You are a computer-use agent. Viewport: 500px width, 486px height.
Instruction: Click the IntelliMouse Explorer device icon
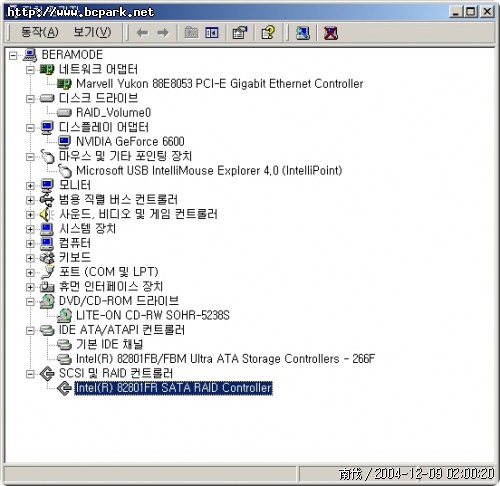pyautogui.click(x=65, y=171)
